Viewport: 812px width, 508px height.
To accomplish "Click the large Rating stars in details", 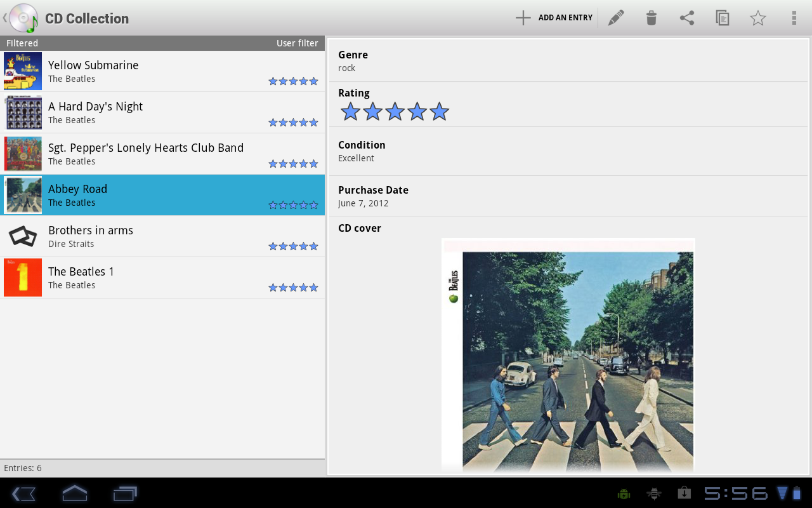I will 395,112.
